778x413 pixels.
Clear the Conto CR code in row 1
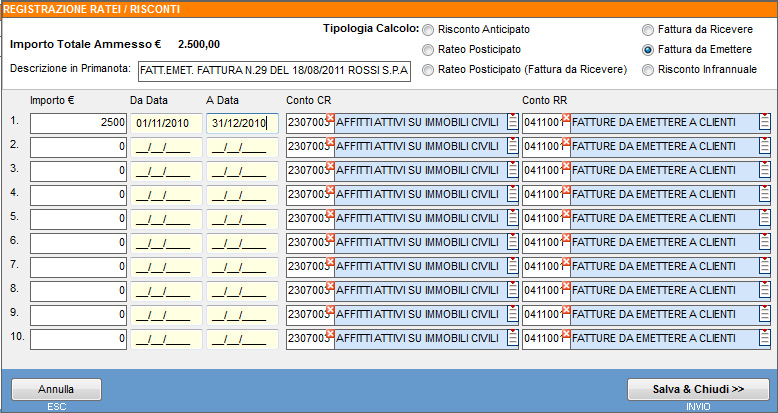click(x=329, y=118)
